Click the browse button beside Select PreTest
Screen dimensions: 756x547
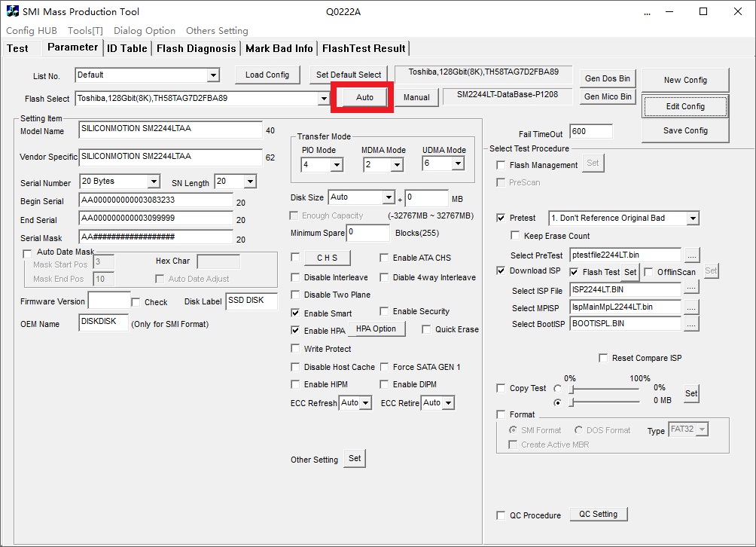(x=691, y=255)
